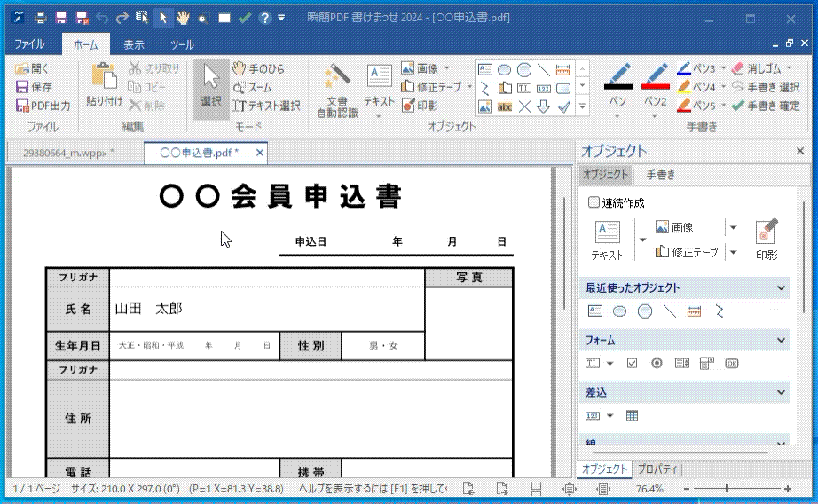This screenshot has width=818, height=504.
Task: Pick the down arrow shape in ribbon gallery
Action: tap(544, 107)
